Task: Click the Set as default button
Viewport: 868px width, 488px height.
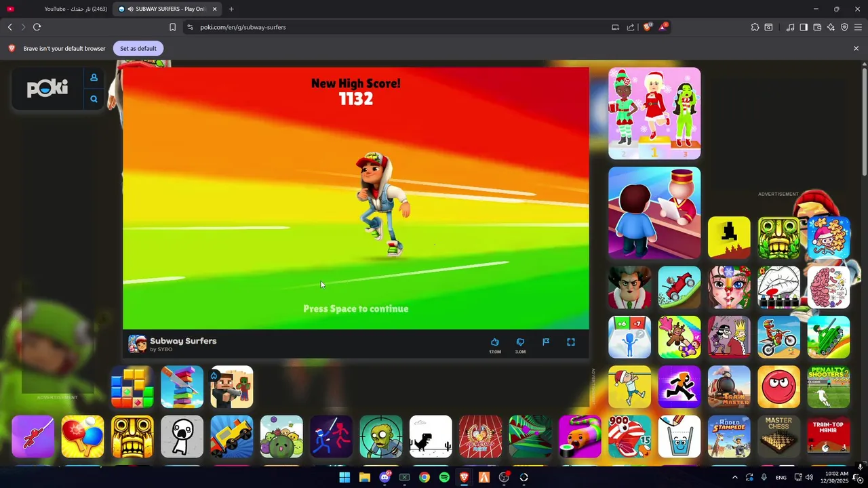Action: click(x=138, y=48)
